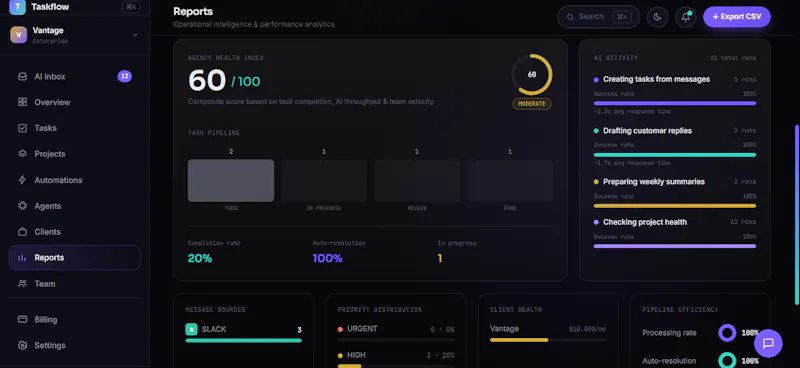Image resolution: width=800 pixels, height=368 pixels.
Task: Click the MODERATE status badge
Action: coord(532,104)
